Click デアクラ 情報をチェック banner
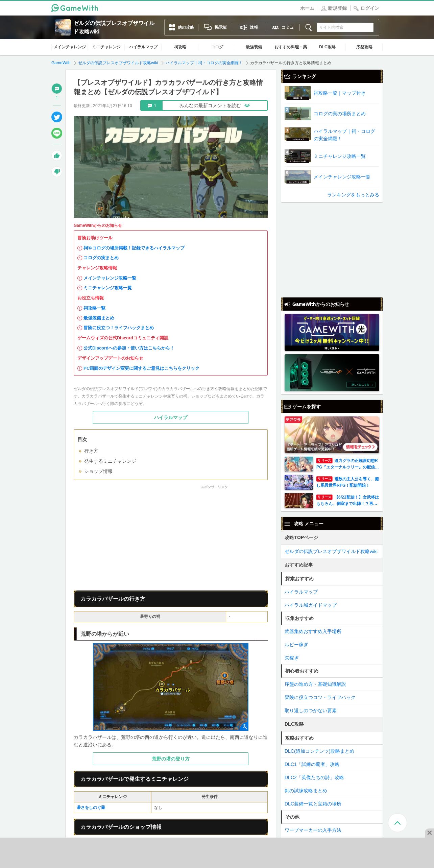Image resolution: width=434 pixels, height=868 pixels. [332, 435]
